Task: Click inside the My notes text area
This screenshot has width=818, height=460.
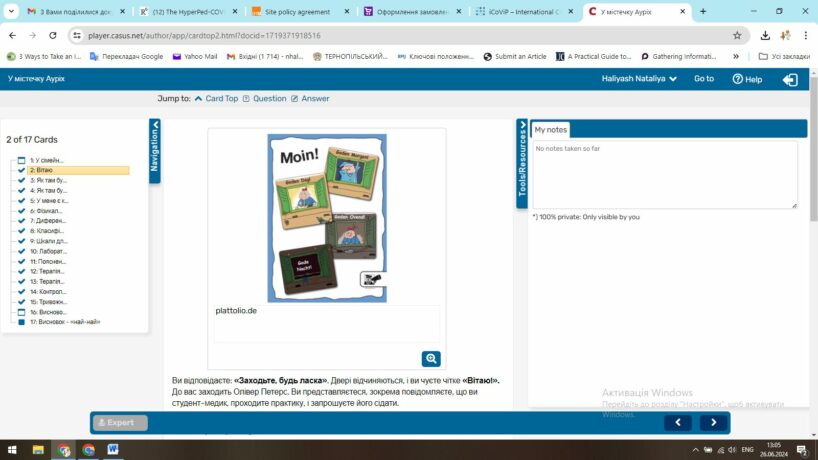Action: tap(664, 175)
